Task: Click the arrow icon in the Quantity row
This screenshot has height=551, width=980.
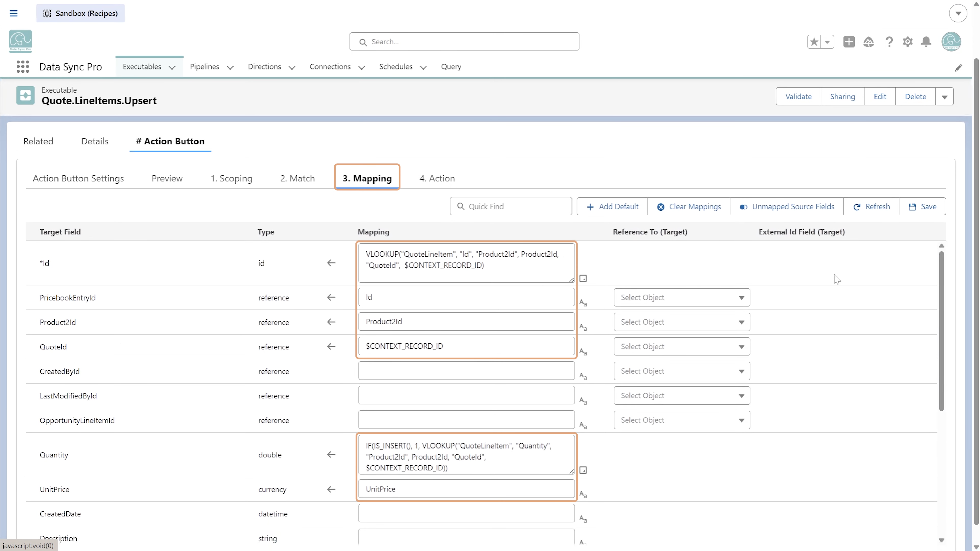Action: pos(331,454)
